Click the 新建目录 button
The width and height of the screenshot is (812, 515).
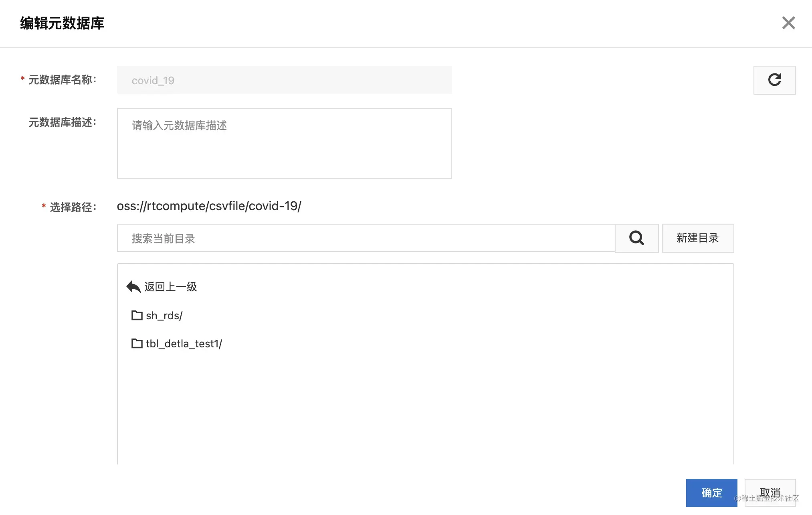coord(698,238)
